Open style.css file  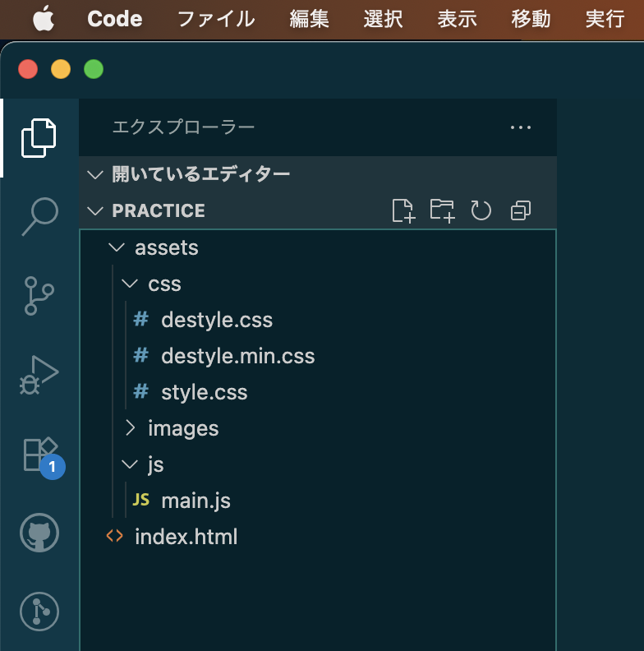click(204, 392)
